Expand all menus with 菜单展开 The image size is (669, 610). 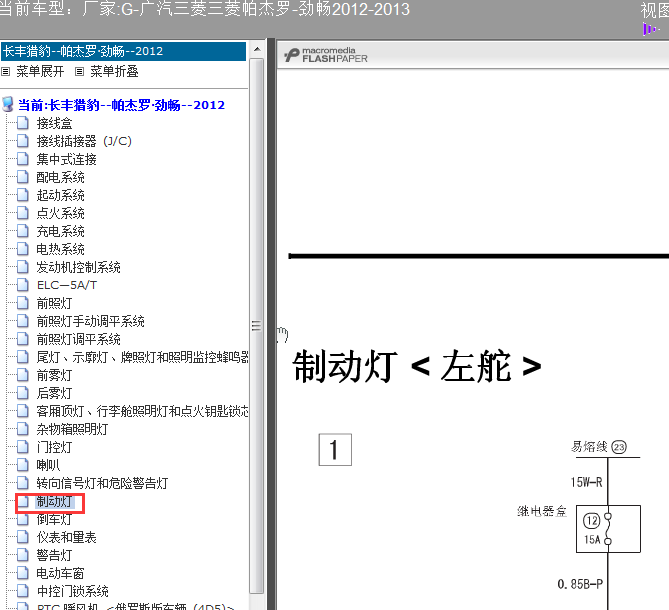40,71
